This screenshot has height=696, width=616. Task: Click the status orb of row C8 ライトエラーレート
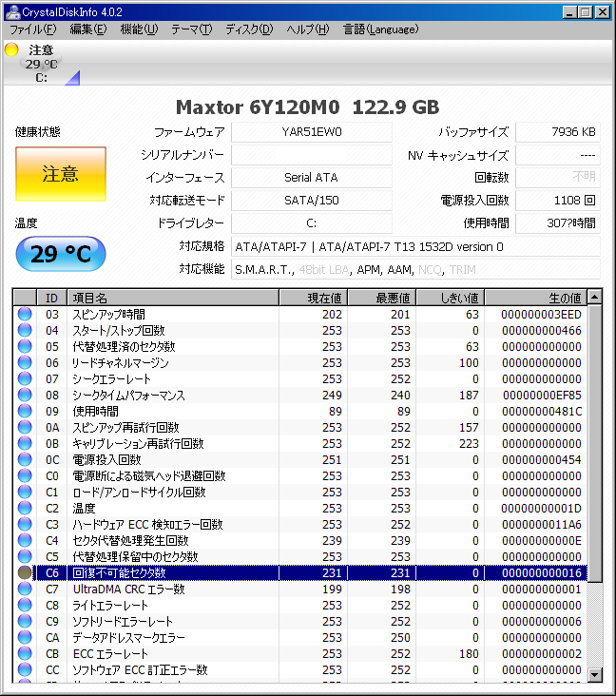[25, 605]
